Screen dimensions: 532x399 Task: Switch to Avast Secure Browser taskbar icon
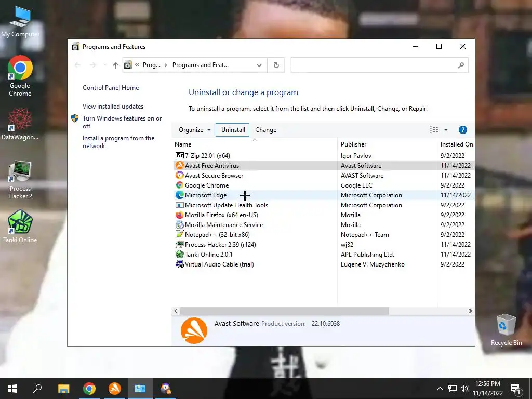[166, 389]
